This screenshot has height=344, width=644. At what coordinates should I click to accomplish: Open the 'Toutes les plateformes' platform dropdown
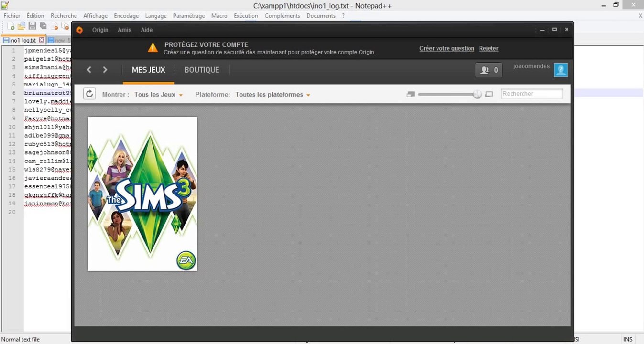(273, 95)
